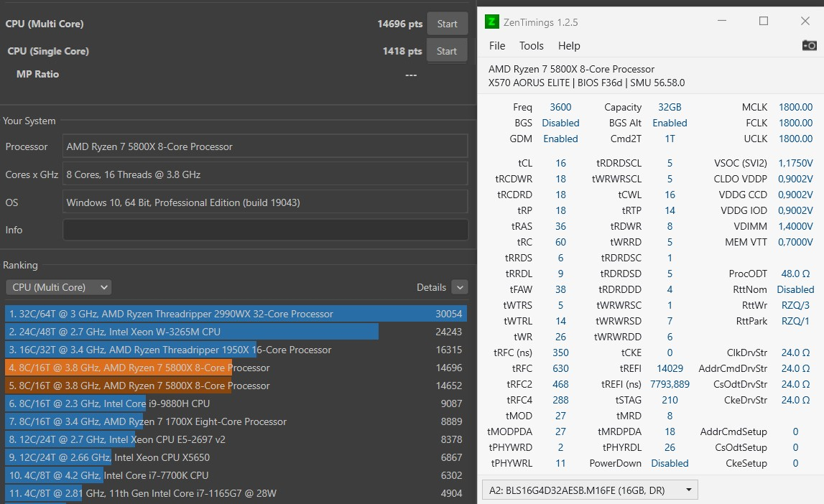Click the tRFC (ns) value 350

[x=561, y=353]
